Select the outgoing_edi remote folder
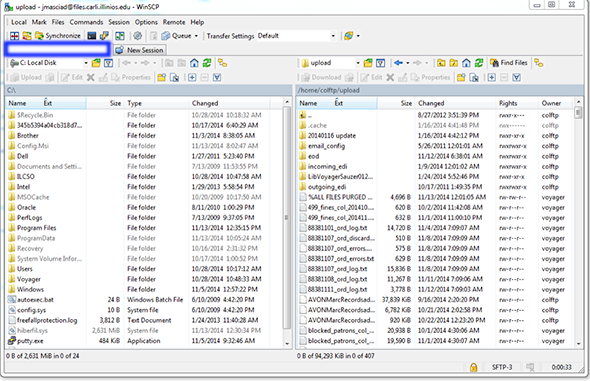This screenshot has height=381, width=590. tap(327, 187)
